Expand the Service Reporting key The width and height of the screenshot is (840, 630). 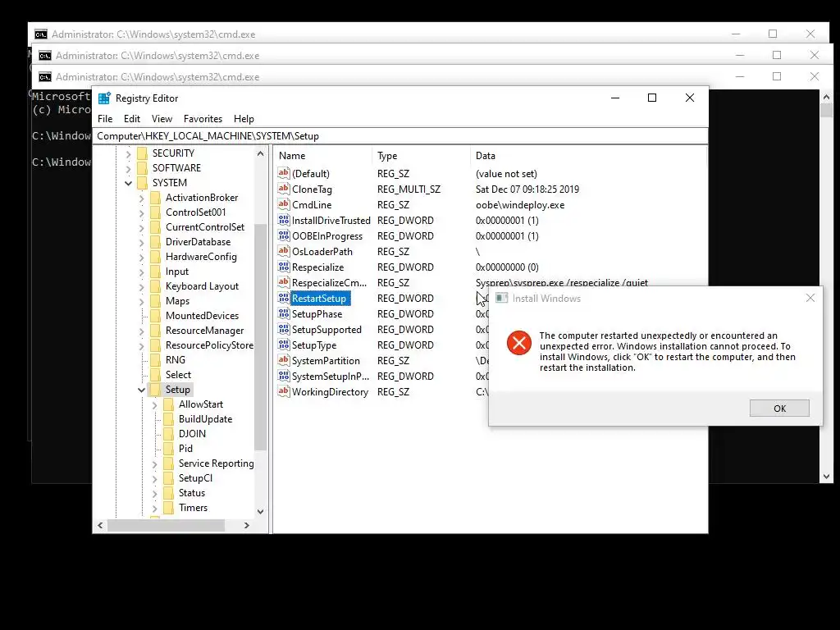click(x=155, y=464)
